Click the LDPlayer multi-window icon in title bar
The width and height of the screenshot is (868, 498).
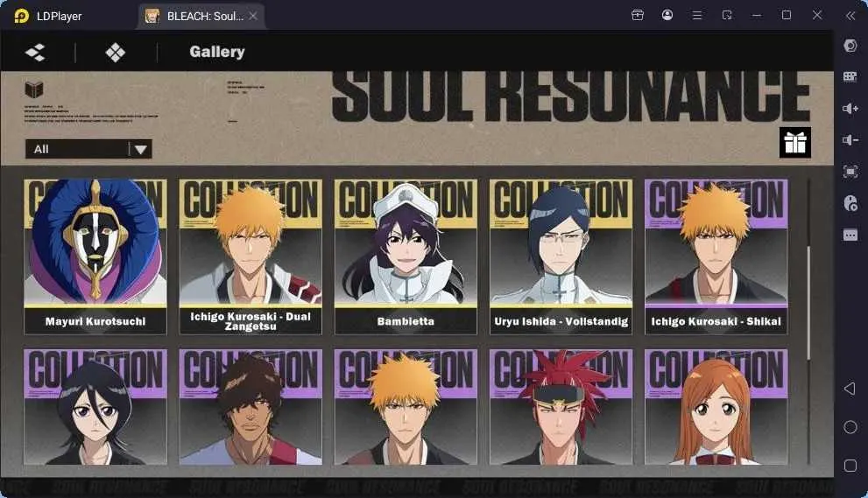(727, 15)
